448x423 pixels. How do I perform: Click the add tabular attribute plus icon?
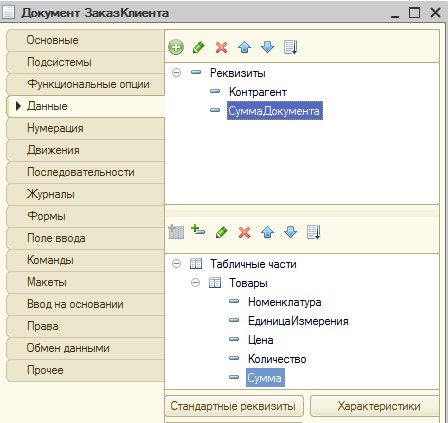tap(198, 230)
